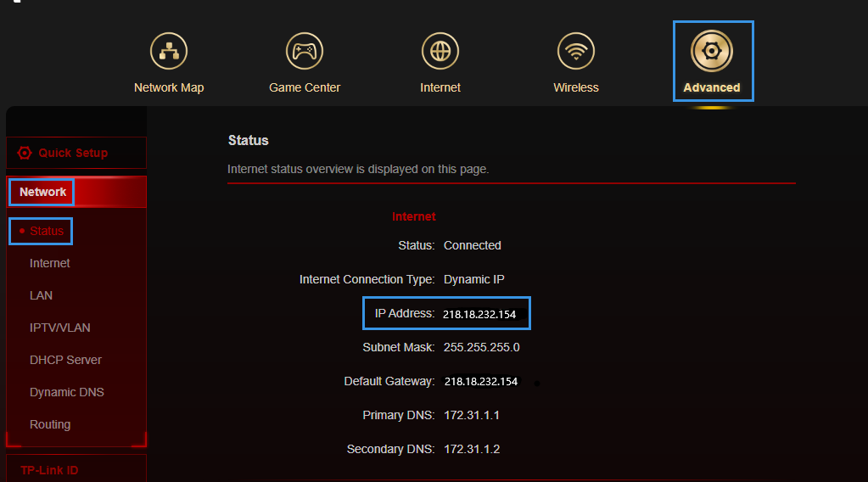Open the Routing sidebar entry
This screenshot has height=482, width=868.
pos(50,424)
